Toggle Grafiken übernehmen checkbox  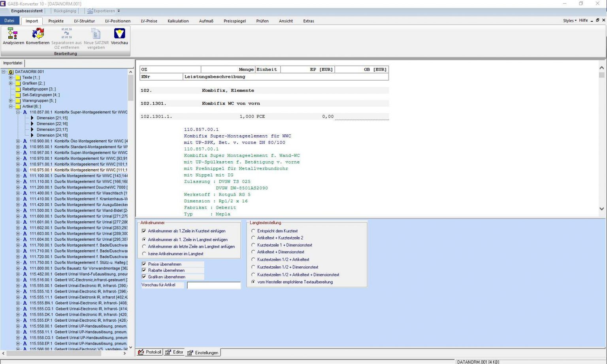click(x=144, y=277)
